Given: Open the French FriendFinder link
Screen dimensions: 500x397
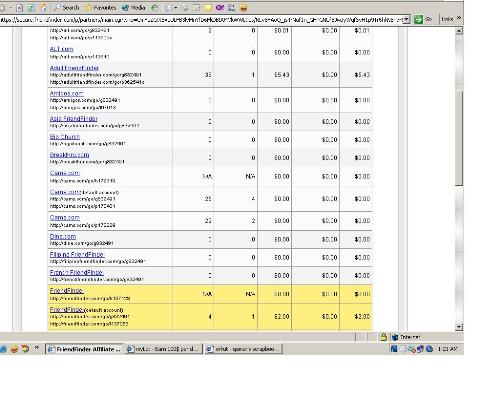Looking at the screenshot, I should (76, 272).
